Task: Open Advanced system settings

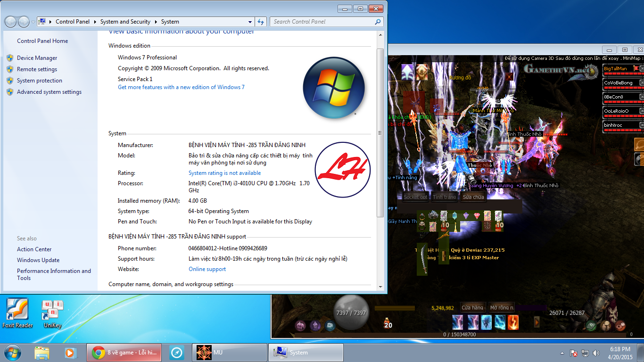Action: pos(49,92)
